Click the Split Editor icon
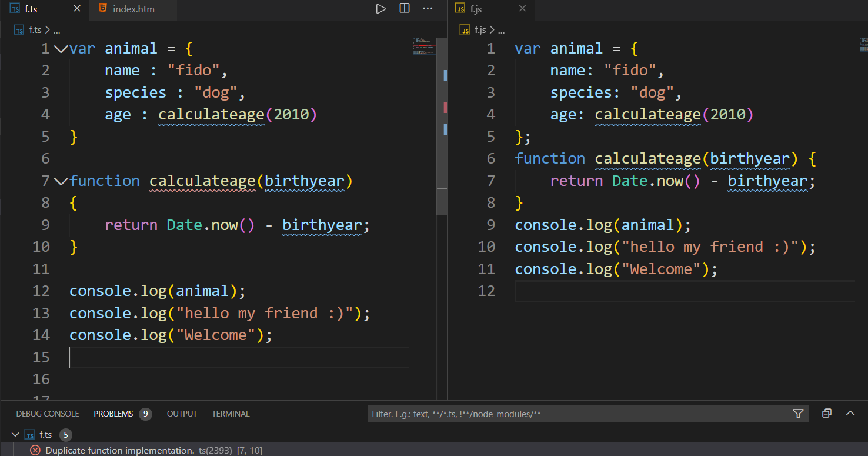The height and width of the screenshot is (456, 868). pyautogui.click(x=405, y=9)
